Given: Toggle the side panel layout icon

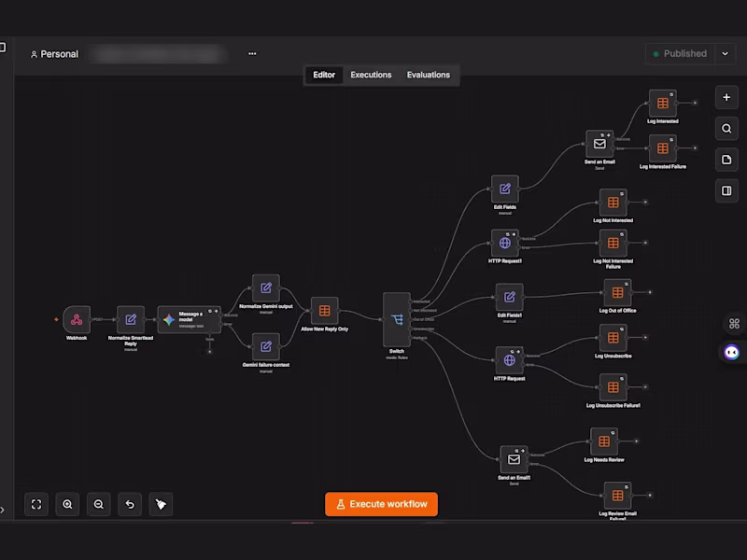Looking at the screenshot, I should (726, 191).
